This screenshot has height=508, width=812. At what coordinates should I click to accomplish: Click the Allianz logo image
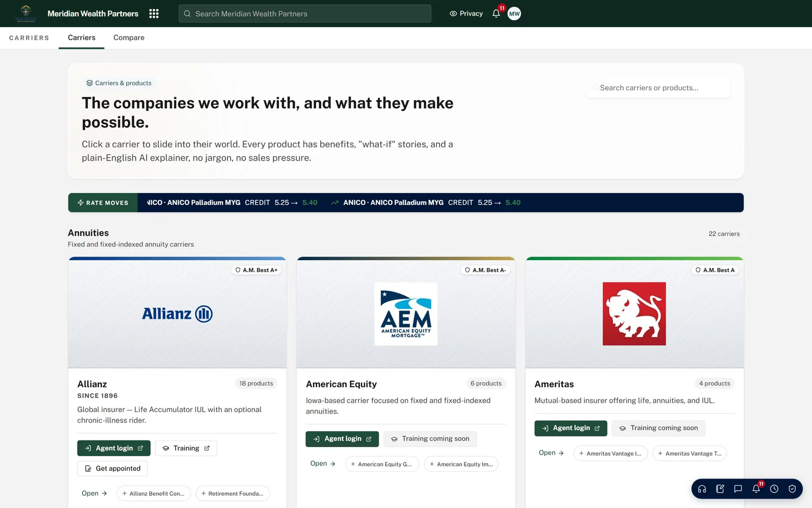(x=177, y=314)
